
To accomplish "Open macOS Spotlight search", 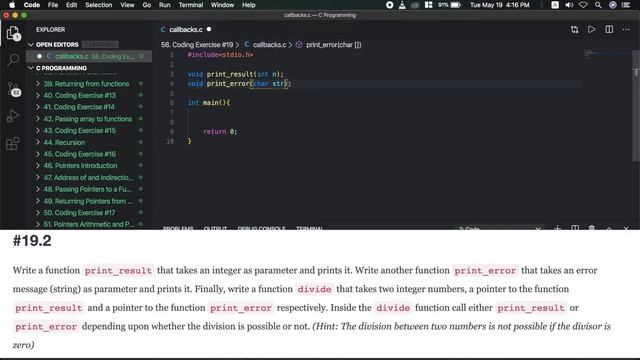I will (598, 5).
